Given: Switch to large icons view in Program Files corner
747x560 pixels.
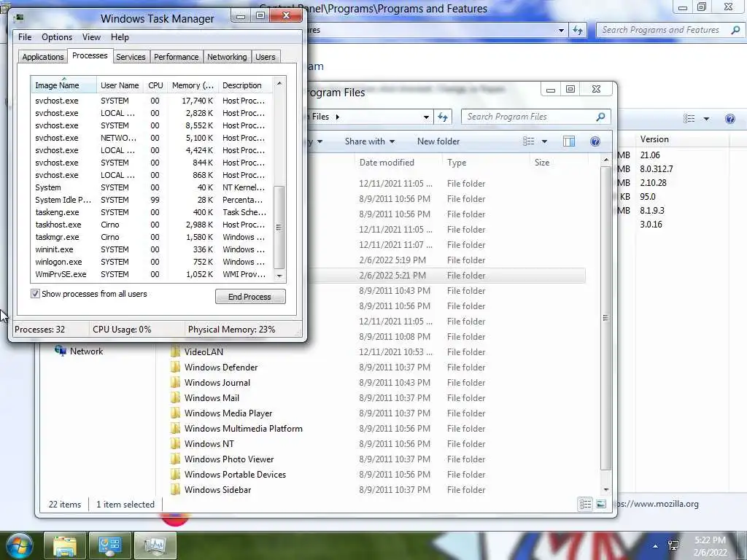Looking at the screenshot, I should [601, 504].
